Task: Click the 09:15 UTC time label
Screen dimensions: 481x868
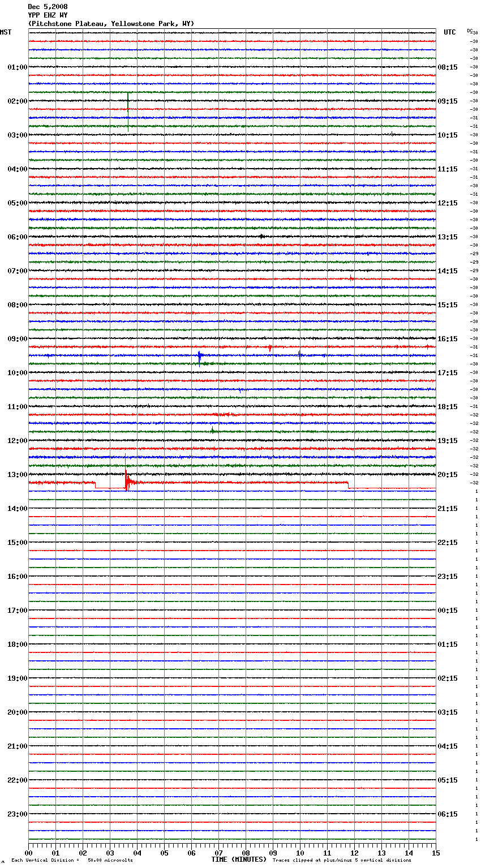Action: point(448,101)
